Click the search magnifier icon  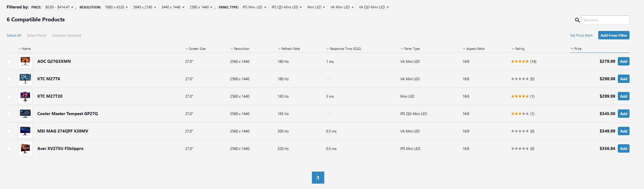[577, 20]
